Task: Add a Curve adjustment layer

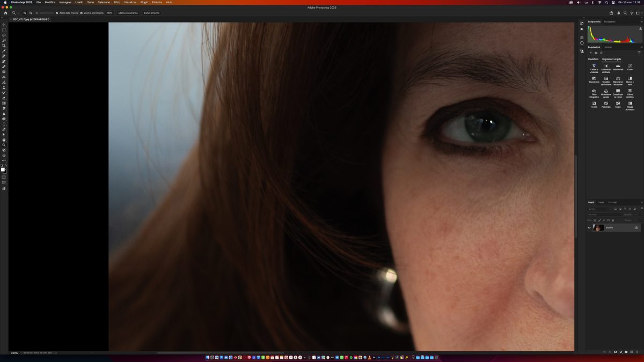Action: (630, 67)
